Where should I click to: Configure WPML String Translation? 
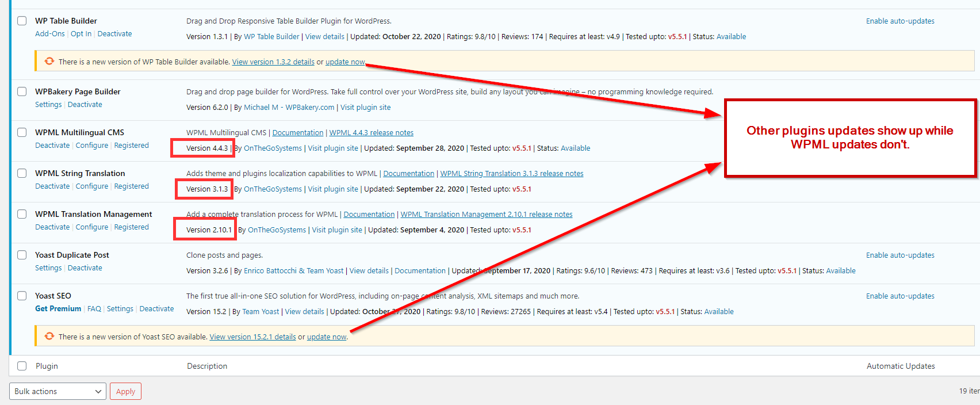(x=92, y=186)
